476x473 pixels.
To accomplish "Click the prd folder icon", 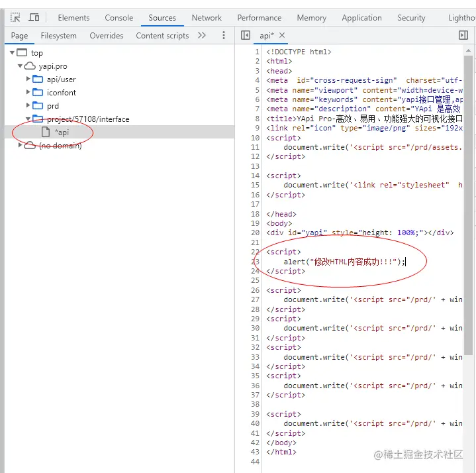I will (38, 105).
